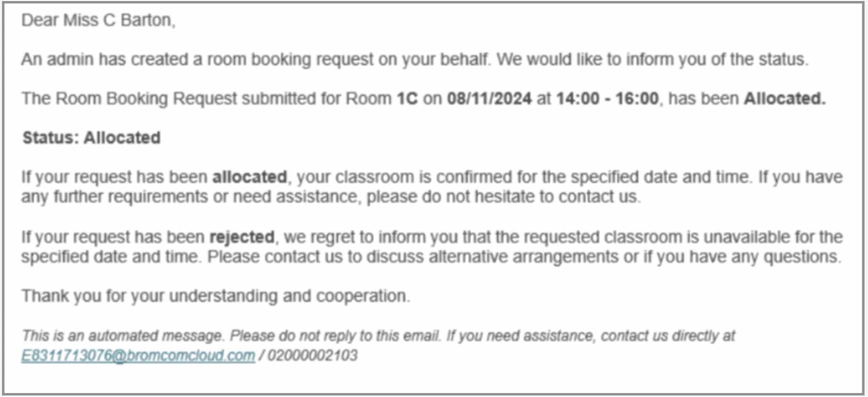Click the bold room name 1C

pyautogui.click(x=407, y=99)
